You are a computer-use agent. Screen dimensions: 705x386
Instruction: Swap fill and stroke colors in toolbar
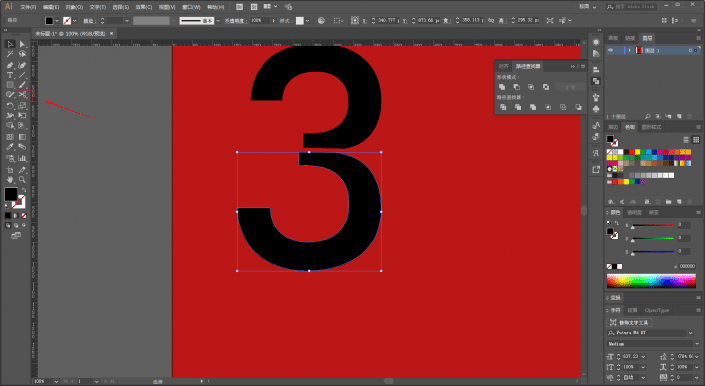click(24, 190)
